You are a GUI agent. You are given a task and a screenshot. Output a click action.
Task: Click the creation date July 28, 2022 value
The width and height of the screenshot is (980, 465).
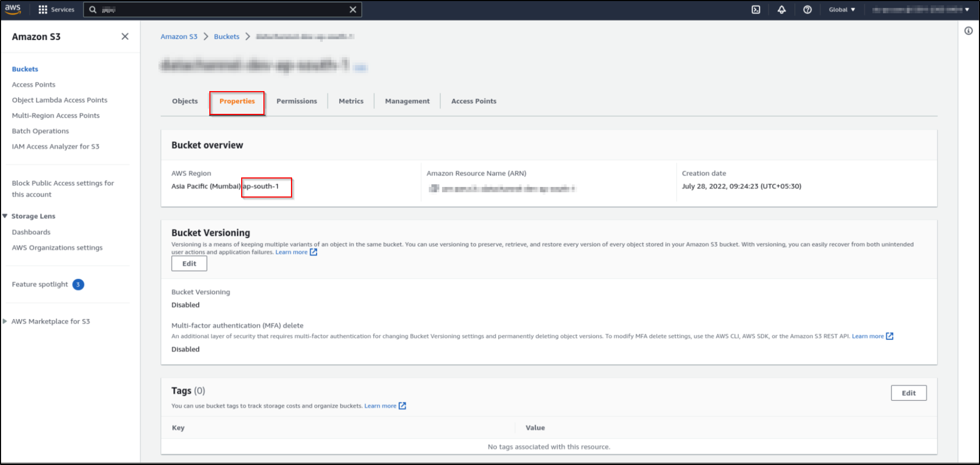[x=741, y=186]
